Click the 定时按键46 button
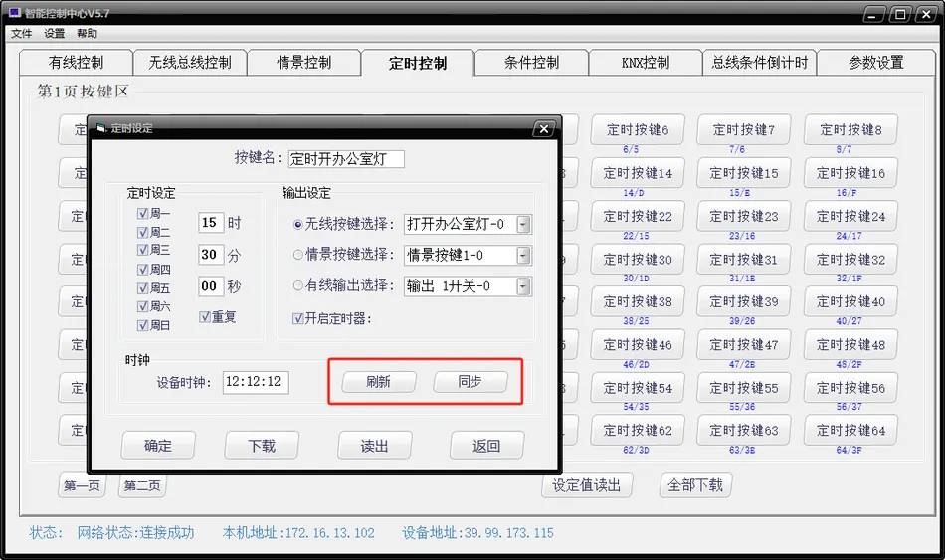 [638, 345]
